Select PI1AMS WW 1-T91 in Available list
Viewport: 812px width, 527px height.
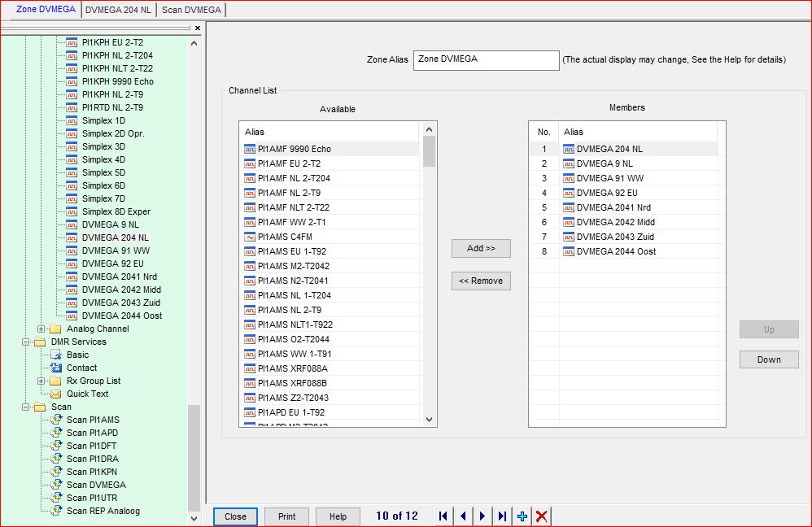pyautogui.click(x=331, y=354)
